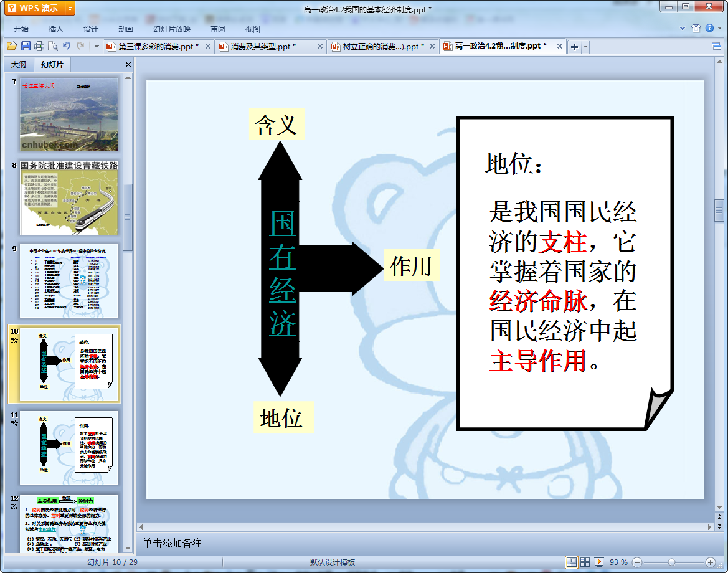Viewport: 728px width, 573px height.
Task: Click thumbnail panel scroll up arrow
Action: click(128, 78)
